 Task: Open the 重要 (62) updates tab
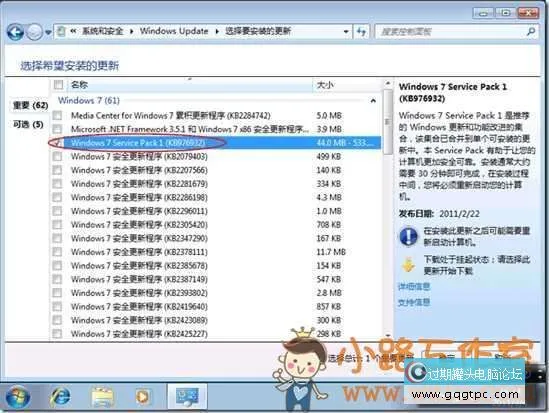click(30, 105)
